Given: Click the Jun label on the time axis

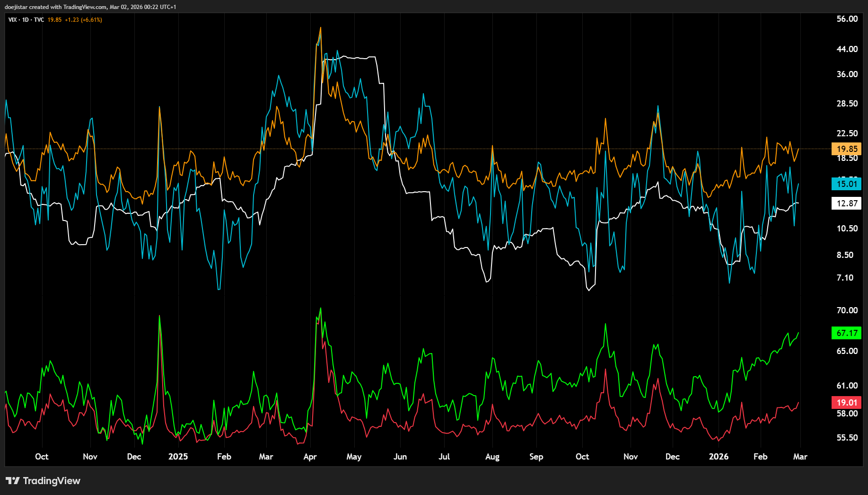Looking at the screenshot, I should 400,457.
